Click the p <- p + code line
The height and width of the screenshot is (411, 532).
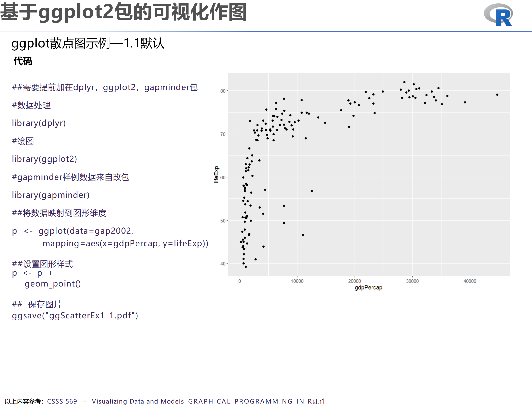coord(32,273)
